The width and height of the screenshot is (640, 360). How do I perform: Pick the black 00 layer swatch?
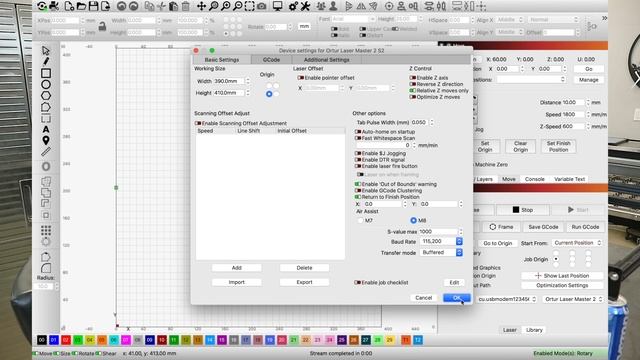tap(42, 340)
